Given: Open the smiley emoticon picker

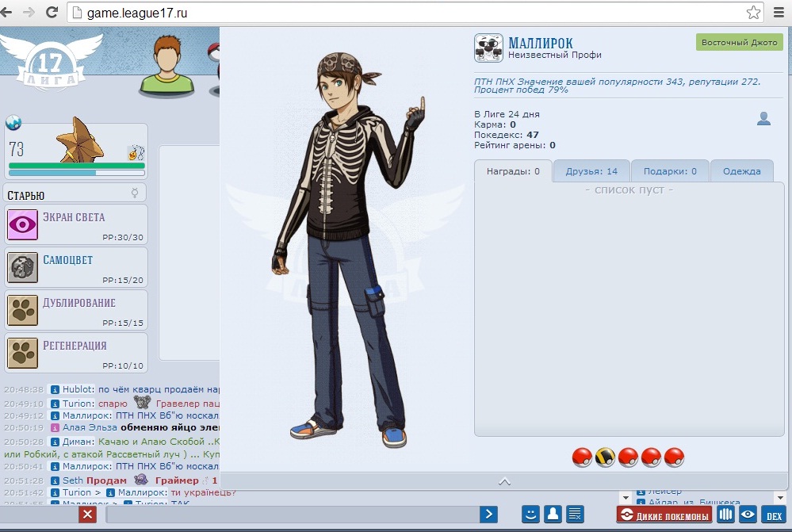Looking at the screenshot, I should 530,515.
